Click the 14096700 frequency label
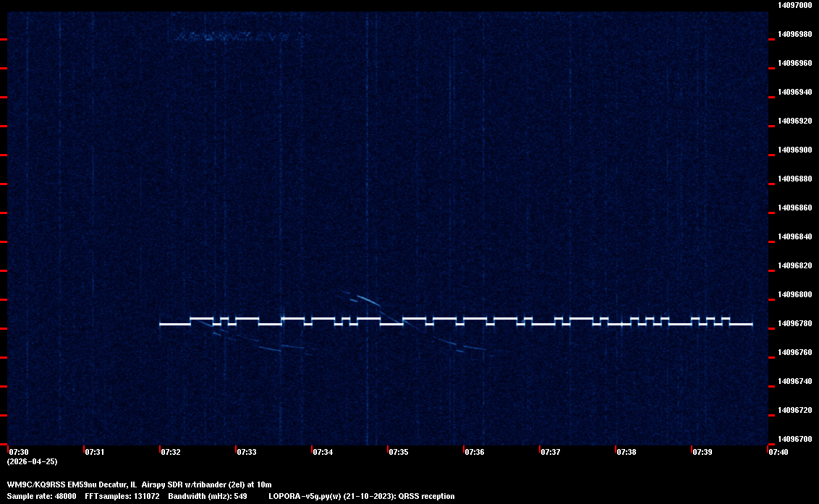This screenshot has height=504, width=819. click(x=794, y=439)
